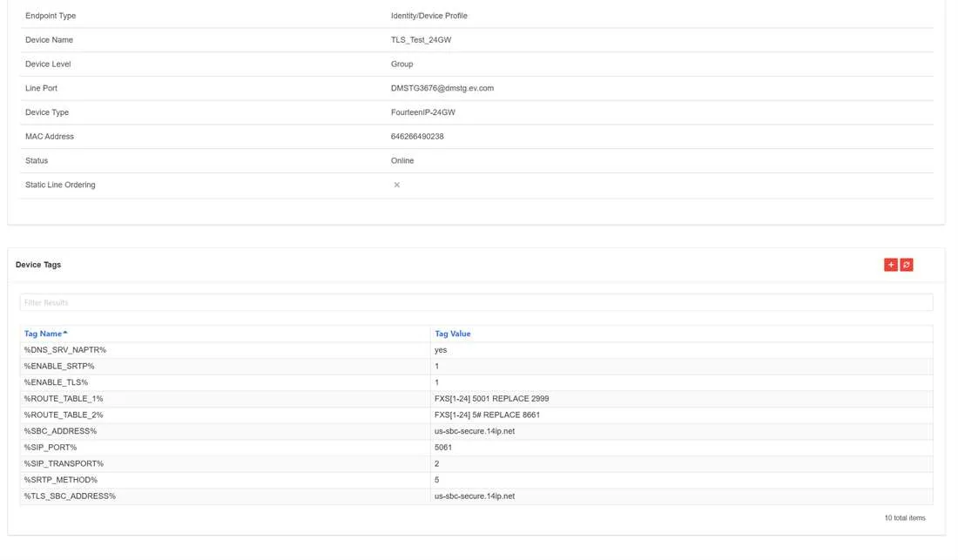Select the %DNS_SRV_NAPTR% tag row

(x=476, y=350)
